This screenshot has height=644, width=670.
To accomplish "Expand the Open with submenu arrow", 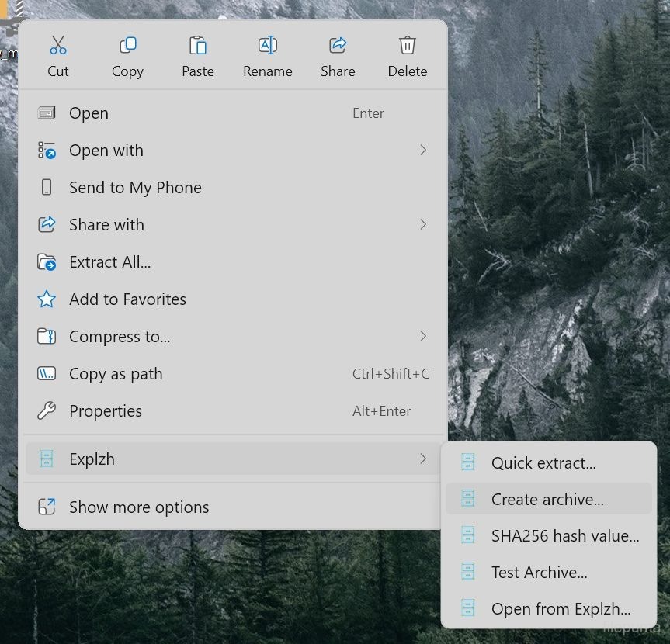I will click(x=423, y=150).
